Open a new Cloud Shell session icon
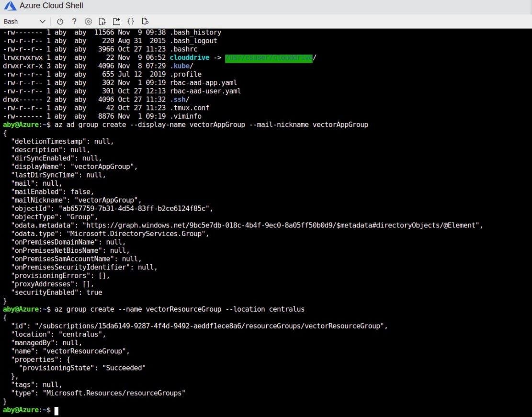Screen dimensions: 532x417 tap(116, 22)
